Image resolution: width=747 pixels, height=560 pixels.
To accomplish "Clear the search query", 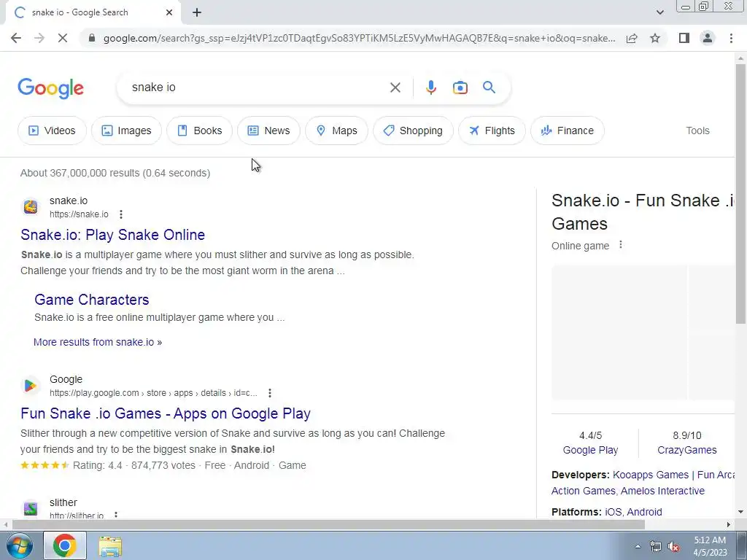I will point(395,87).
